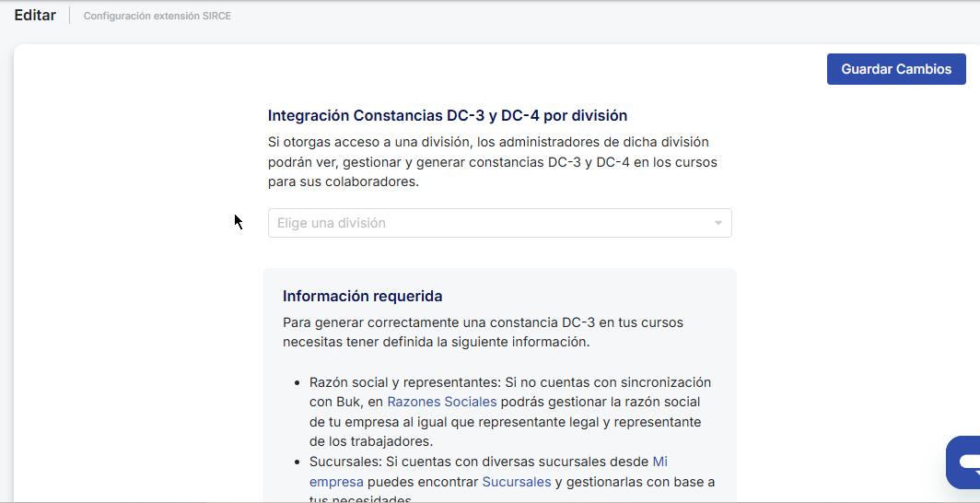Click the bullet marker before 'Razón social'
This screenshot has width=980, height=503.
297,382
